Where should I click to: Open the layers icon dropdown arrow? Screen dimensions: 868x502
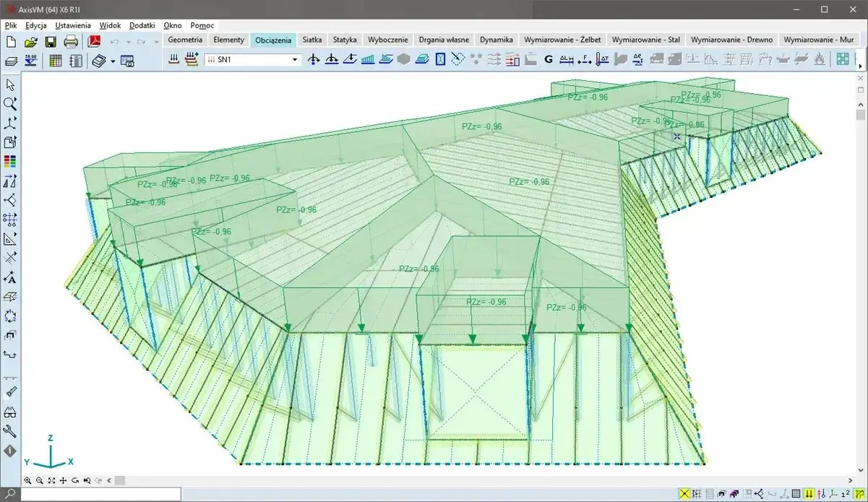[113, 61]
